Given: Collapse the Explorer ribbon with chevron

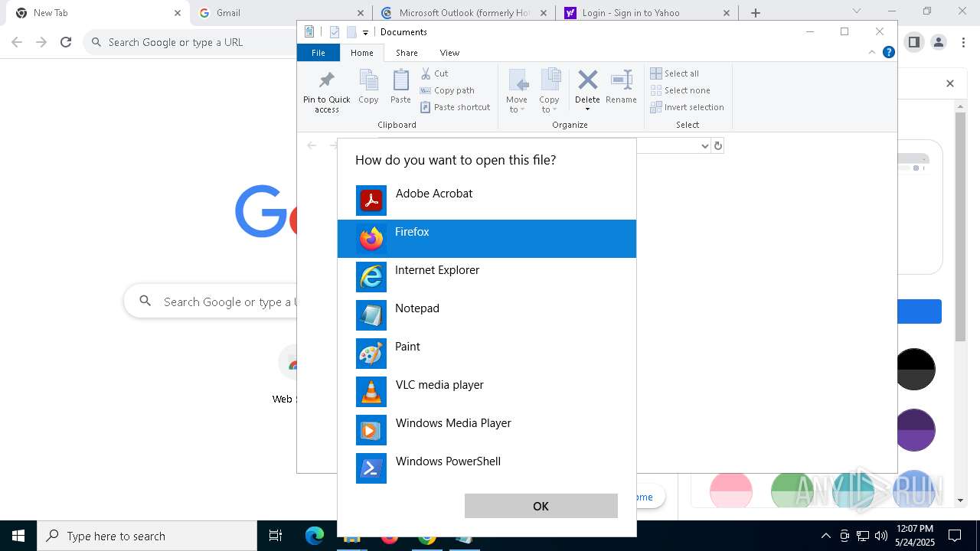Looking at the screenshot, I should (872, 53).
